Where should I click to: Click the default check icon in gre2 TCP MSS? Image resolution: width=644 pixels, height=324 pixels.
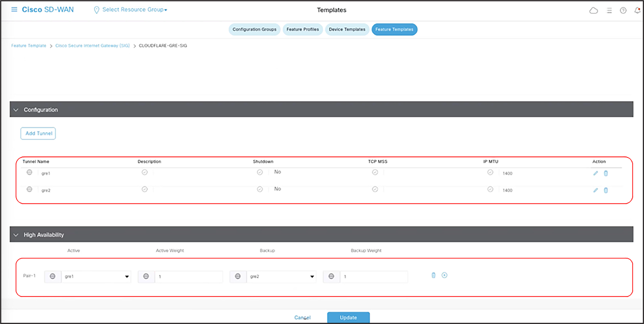point(375,189)
